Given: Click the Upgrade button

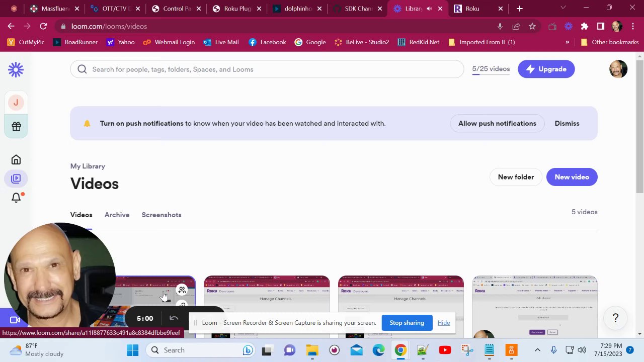Looking at the screenshot, I should [x=546, y=69].
